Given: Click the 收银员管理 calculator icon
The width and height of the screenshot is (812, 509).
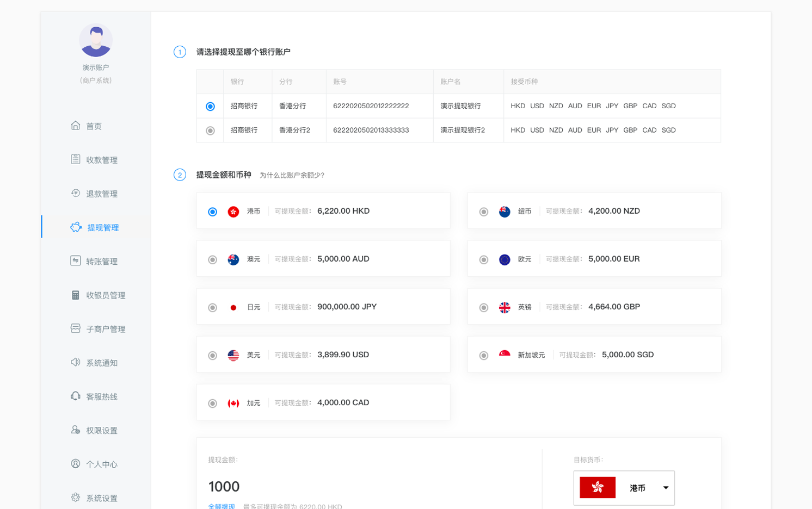Looking at the screenshot, I should pyautogui.click(x=76, y=295).
